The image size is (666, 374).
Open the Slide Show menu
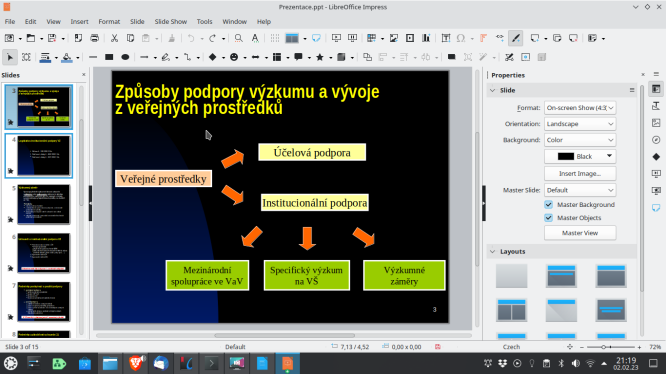tap(171, 22)
